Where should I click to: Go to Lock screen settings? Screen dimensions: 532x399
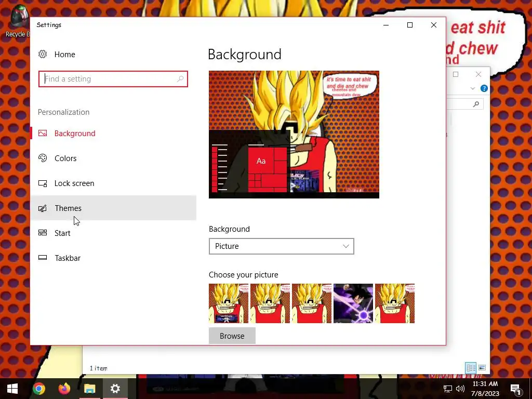pyautogui.click(x=113, y=183)
